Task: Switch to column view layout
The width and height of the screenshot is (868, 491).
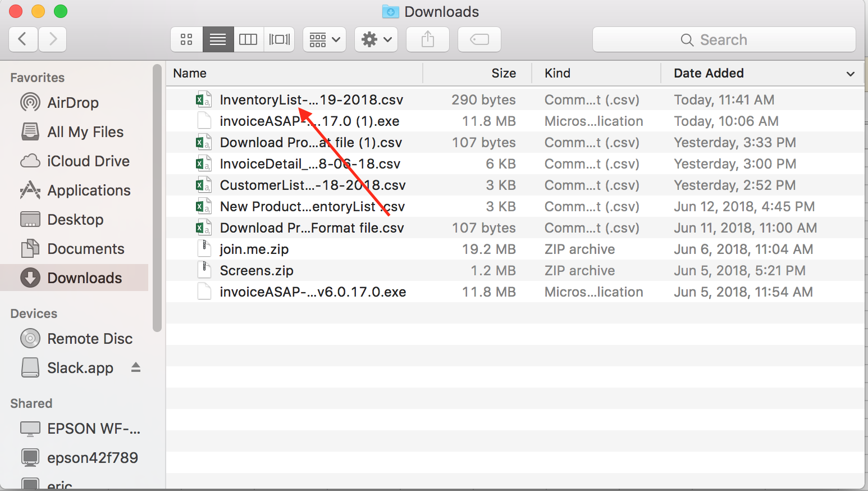Action: (248, 39)
